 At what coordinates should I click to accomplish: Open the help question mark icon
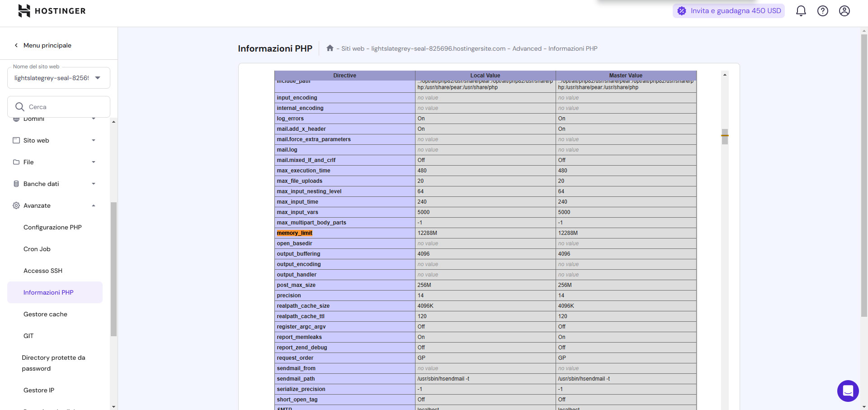(822, 11)
